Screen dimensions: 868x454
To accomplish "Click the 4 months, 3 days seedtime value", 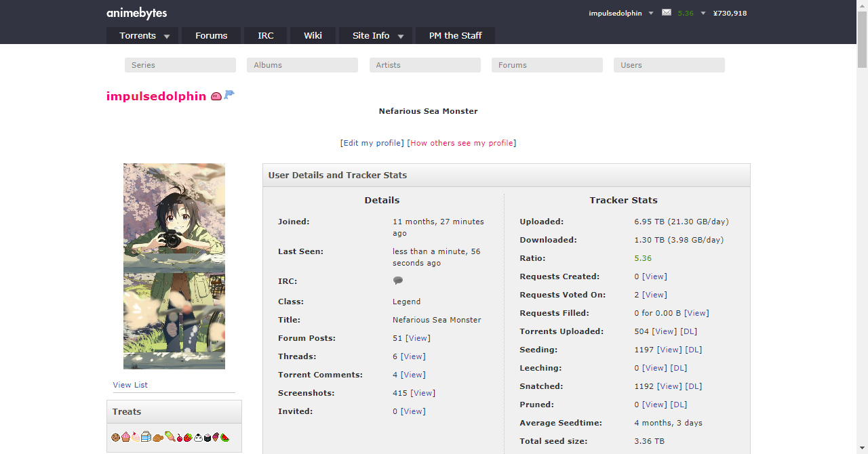I will 668,423.
